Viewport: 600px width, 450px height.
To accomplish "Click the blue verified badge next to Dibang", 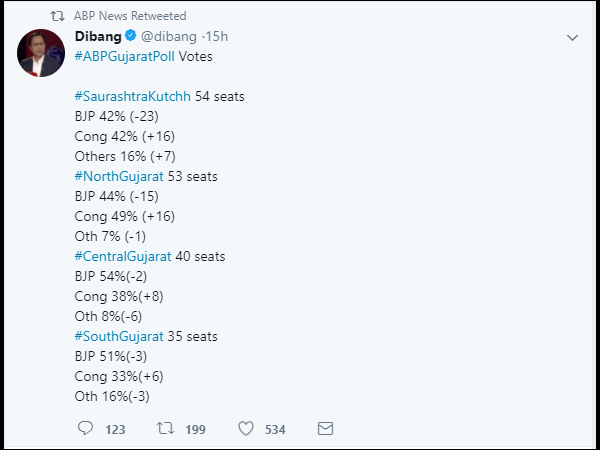I will click(x=130, y=37).
